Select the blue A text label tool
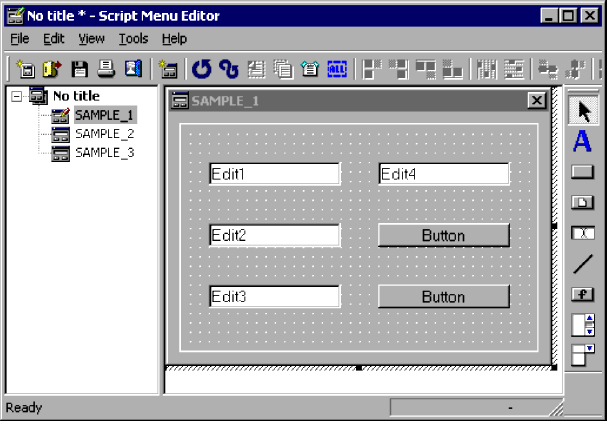The width and height of the screenshot is (607, 421). (582, 141)
